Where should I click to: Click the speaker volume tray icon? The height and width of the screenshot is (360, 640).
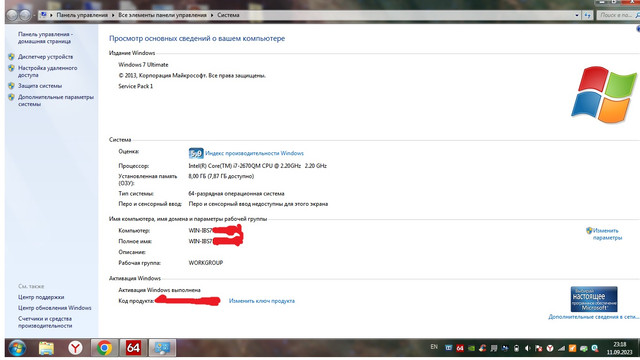click(527, 348)
